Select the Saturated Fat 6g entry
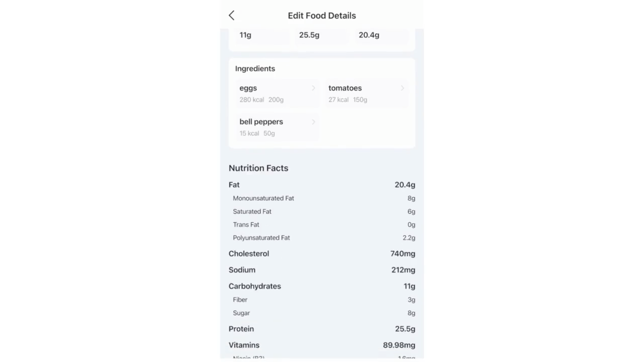 point(324,212)
